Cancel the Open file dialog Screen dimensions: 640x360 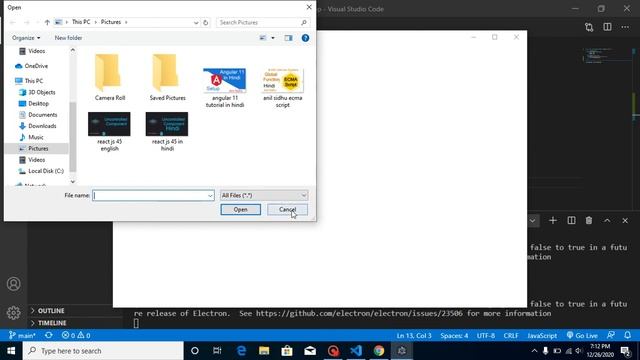coord(287,209)
